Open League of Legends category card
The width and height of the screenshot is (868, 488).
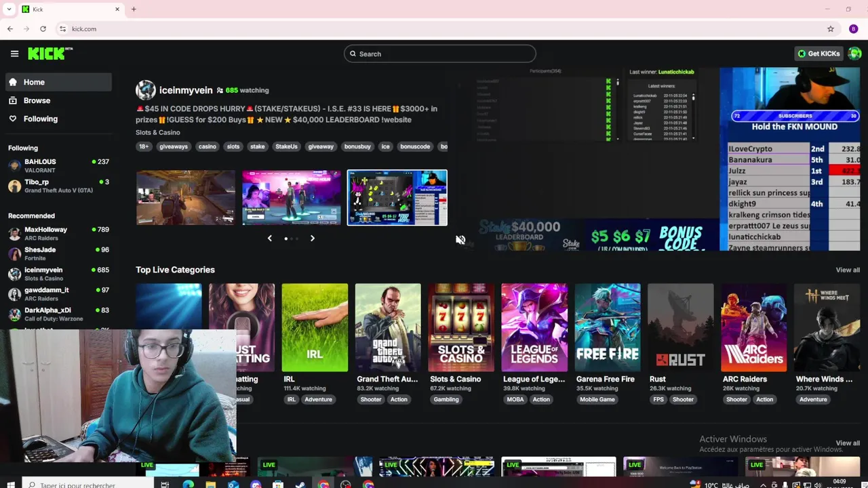534,327
